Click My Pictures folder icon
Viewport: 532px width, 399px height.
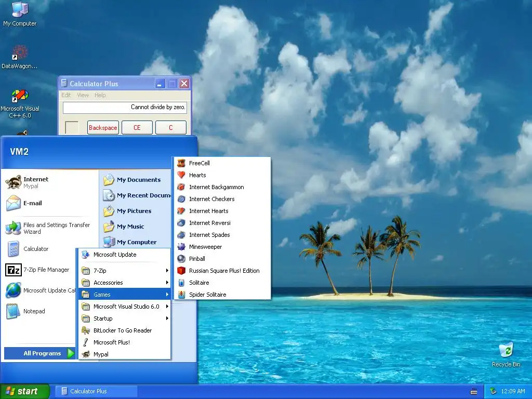click(x=109, y=211)
